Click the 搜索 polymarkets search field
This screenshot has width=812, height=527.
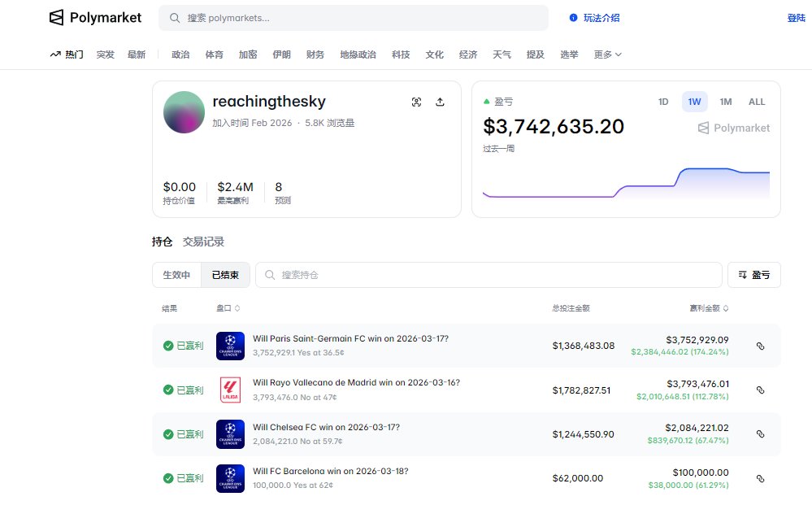click(x=354, y=18)
